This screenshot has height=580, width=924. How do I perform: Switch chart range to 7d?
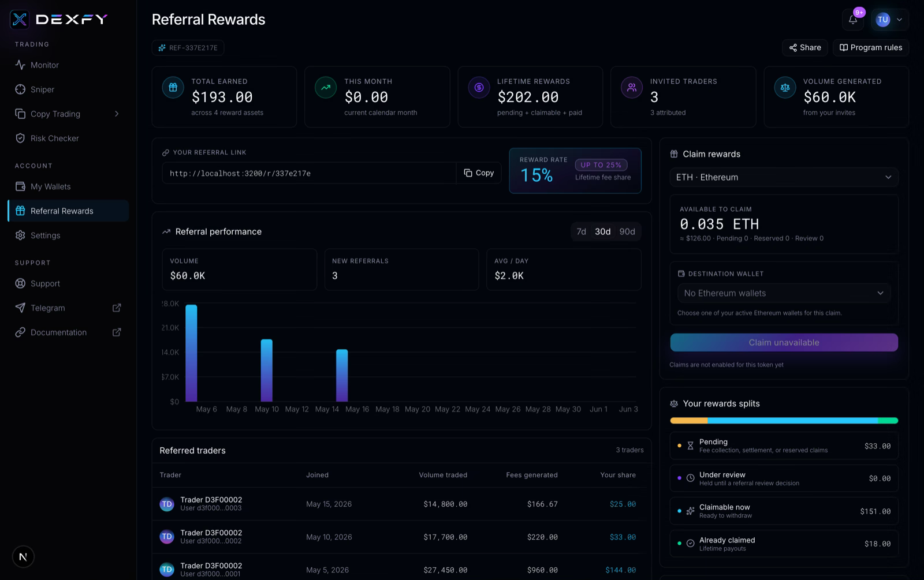(582, 231)
